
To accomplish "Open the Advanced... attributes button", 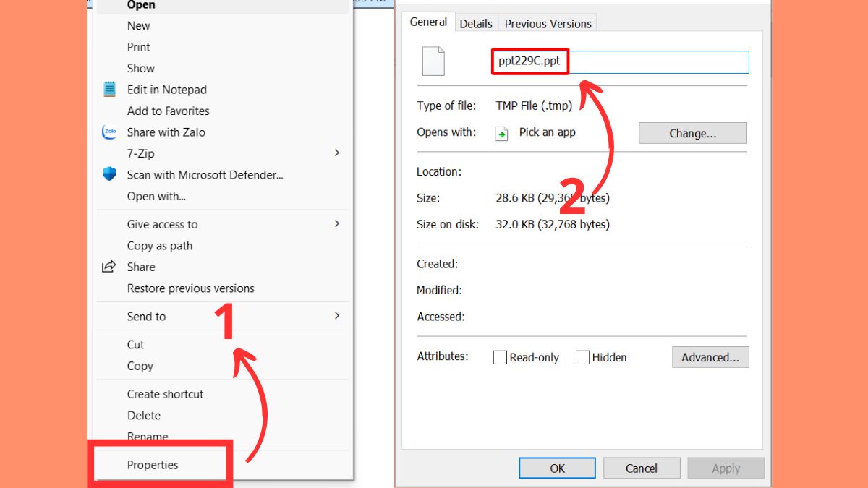I will click(710, 357).
